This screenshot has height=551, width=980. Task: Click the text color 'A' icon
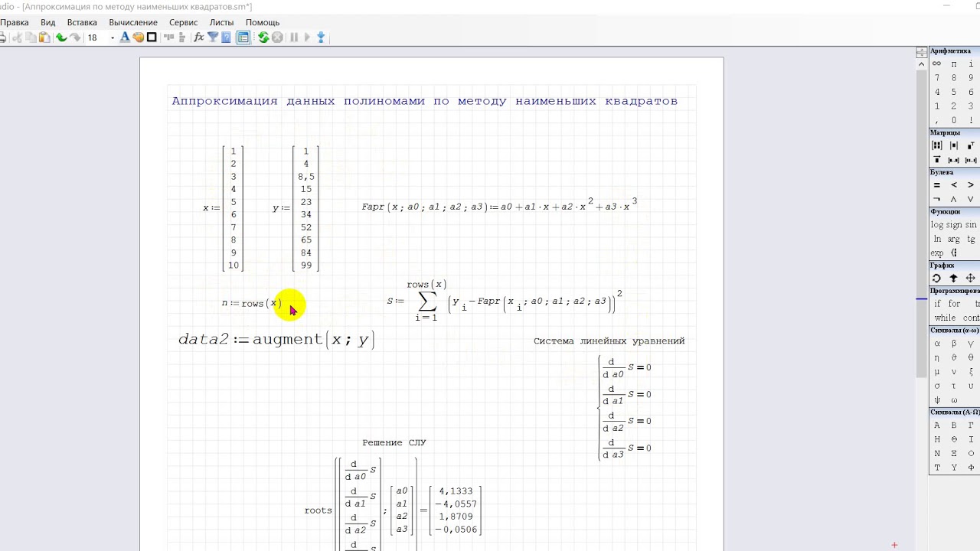(x=125, y=37)
